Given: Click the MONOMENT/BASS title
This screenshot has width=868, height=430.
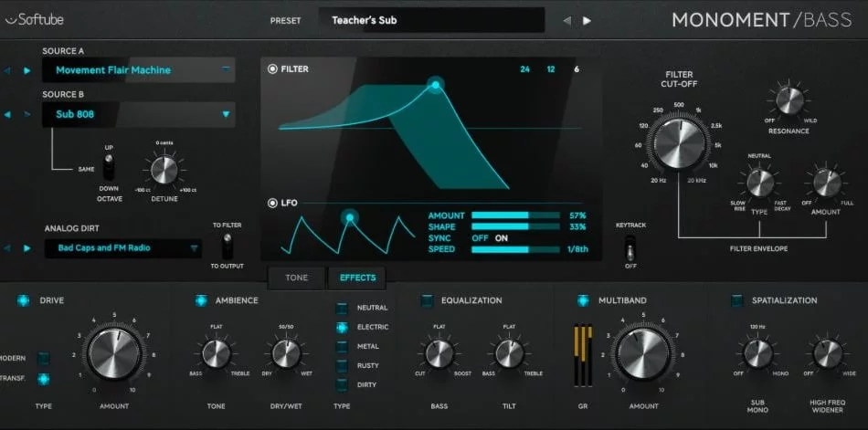Looking at the screenshot, I should [762, 20].
